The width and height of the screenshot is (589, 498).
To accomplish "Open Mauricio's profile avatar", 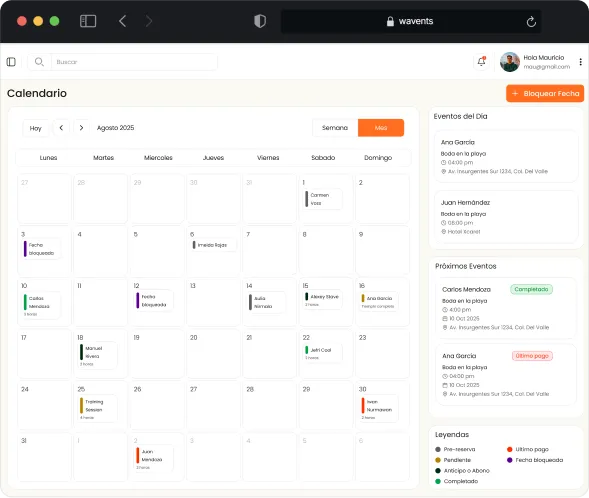I will pyautogui.click(x=510, y=62).
